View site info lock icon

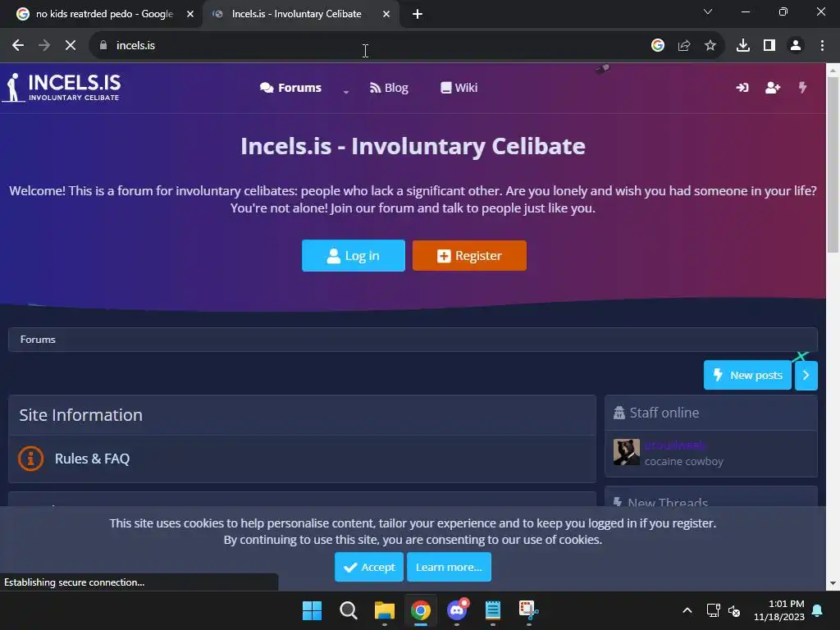(103, 46)
